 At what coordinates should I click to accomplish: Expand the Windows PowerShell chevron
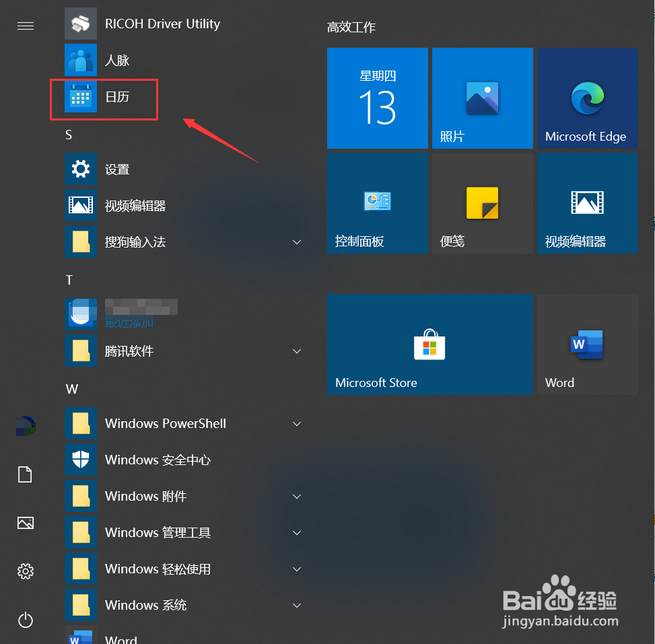click(x=297, y=424)
